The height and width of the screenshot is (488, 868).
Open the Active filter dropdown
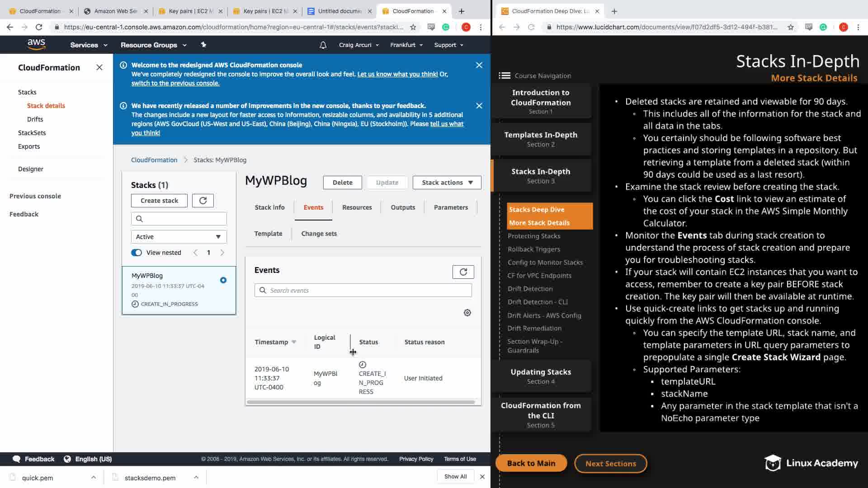(179, 237)
